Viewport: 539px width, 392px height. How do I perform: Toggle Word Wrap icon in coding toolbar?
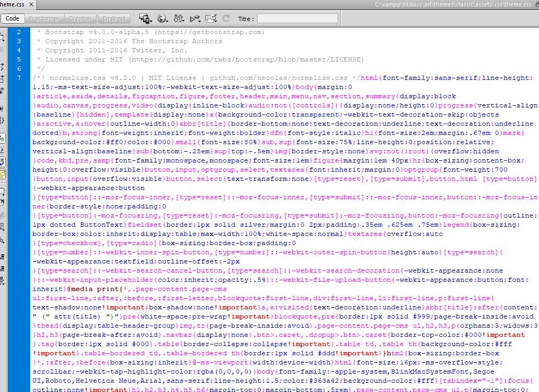coord(2,161)
